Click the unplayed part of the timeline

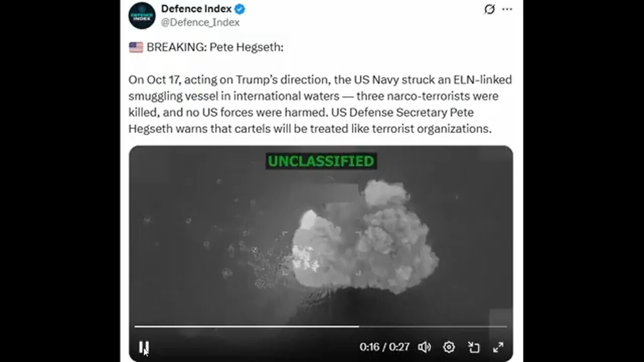click(x=433, y=326)
